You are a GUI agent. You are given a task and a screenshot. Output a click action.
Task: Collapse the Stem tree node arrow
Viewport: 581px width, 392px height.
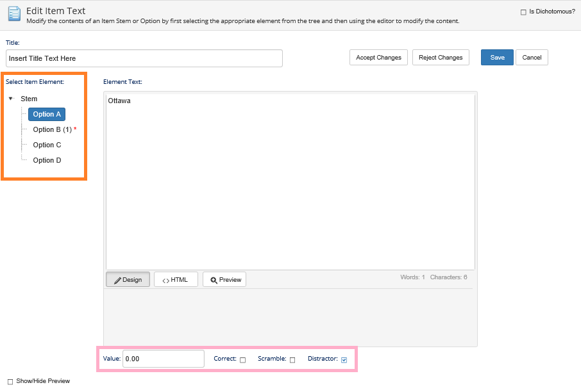[x=12, y=99]
